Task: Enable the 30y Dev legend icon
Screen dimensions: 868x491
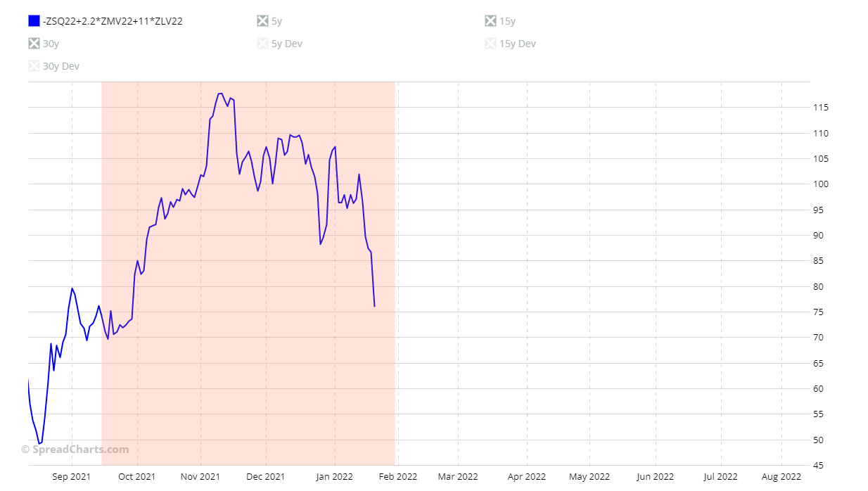Action: coord(34,66)
